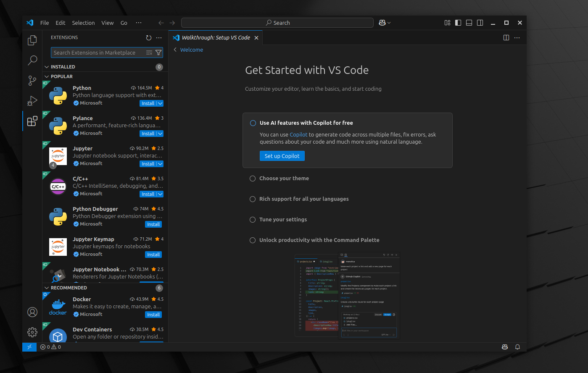Select 'Use AI features with Copilot' step circle
This screenshot has width=588, height=373.
(253, 123)
